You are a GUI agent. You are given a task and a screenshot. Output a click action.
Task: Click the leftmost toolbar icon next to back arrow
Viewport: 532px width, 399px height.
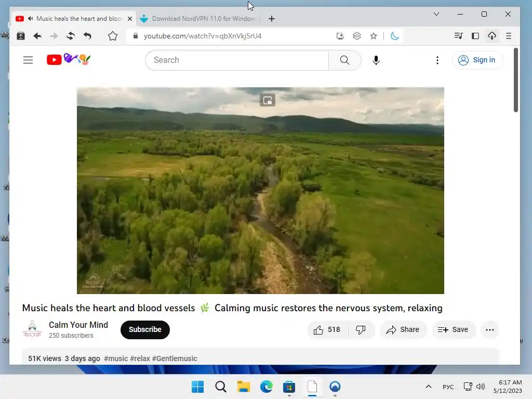click(21, 36)
